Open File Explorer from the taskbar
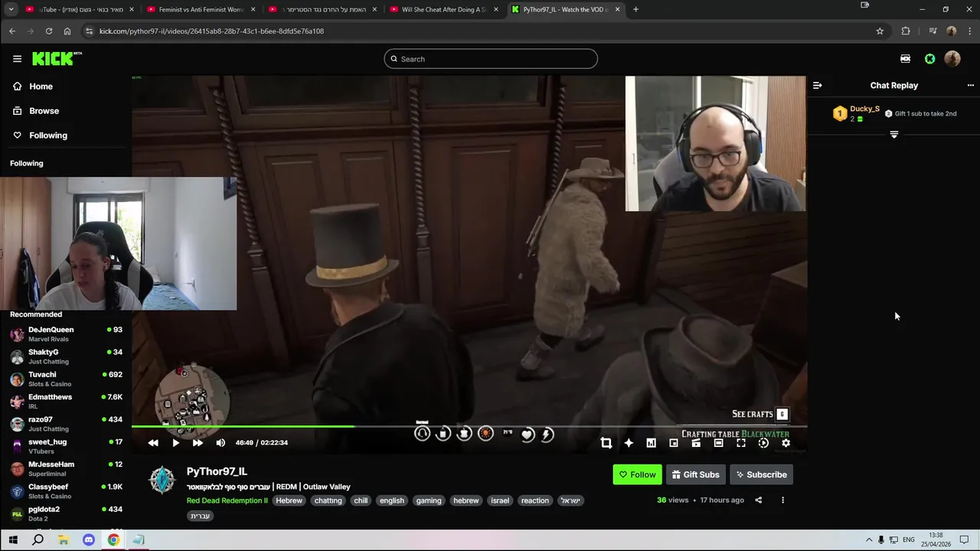 pos(63,540)
